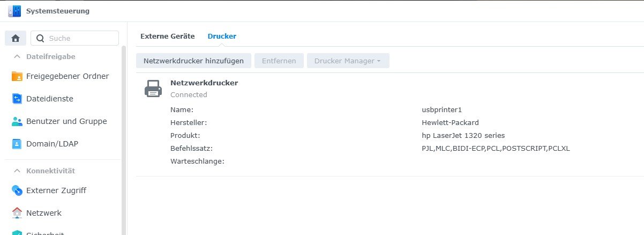
Task: Click the Befehlssatz label
Action: click(192, 149)
